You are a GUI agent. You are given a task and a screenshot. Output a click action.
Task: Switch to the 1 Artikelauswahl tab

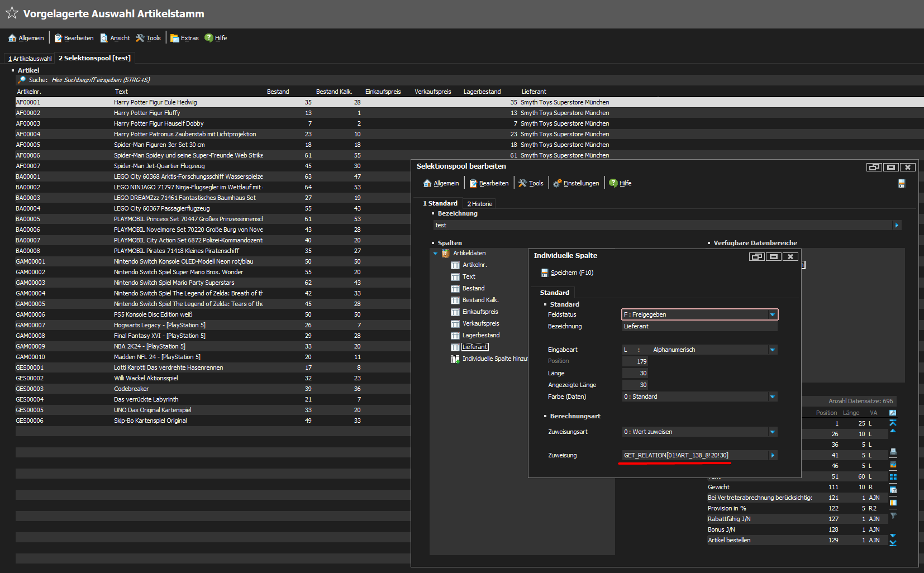click(x=30, y=59)
